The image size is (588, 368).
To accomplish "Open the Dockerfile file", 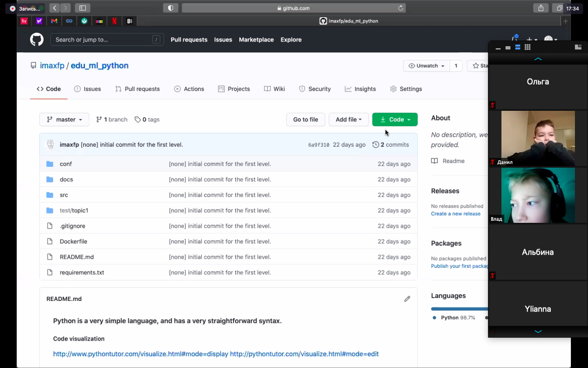I will coord(73,242).
